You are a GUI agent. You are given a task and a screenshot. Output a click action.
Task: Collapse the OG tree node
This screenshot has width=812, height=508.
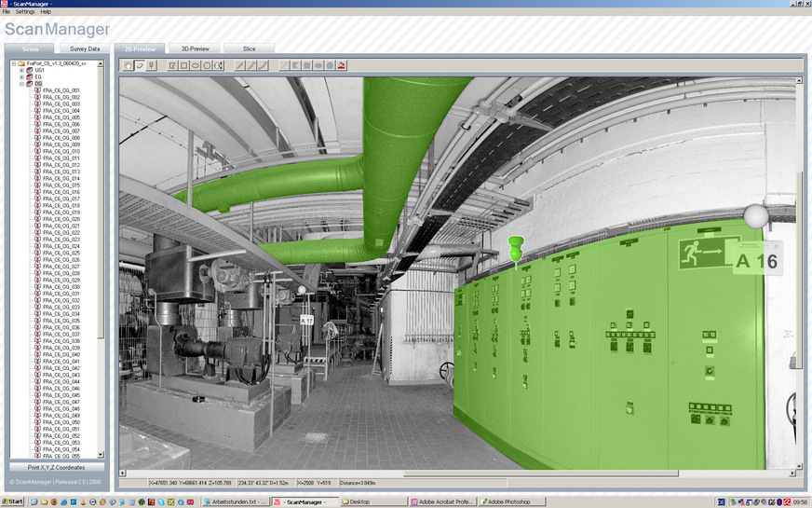(21, 83)
